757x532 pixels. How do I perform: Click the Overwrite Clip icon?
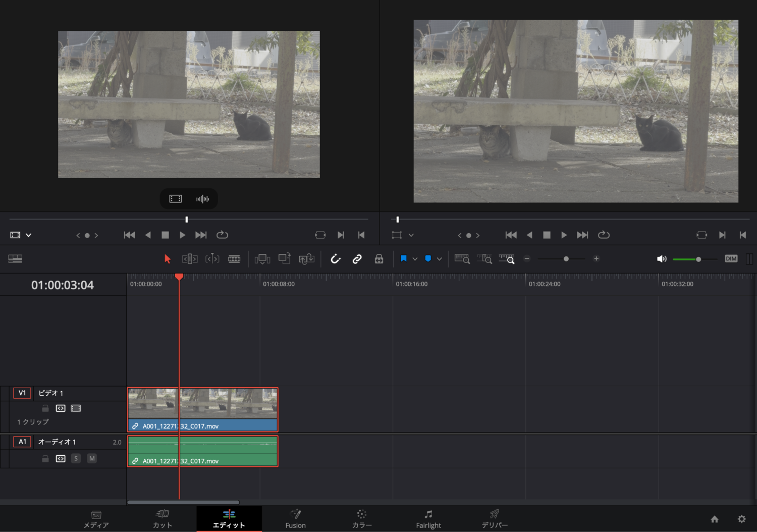(285, 259)
